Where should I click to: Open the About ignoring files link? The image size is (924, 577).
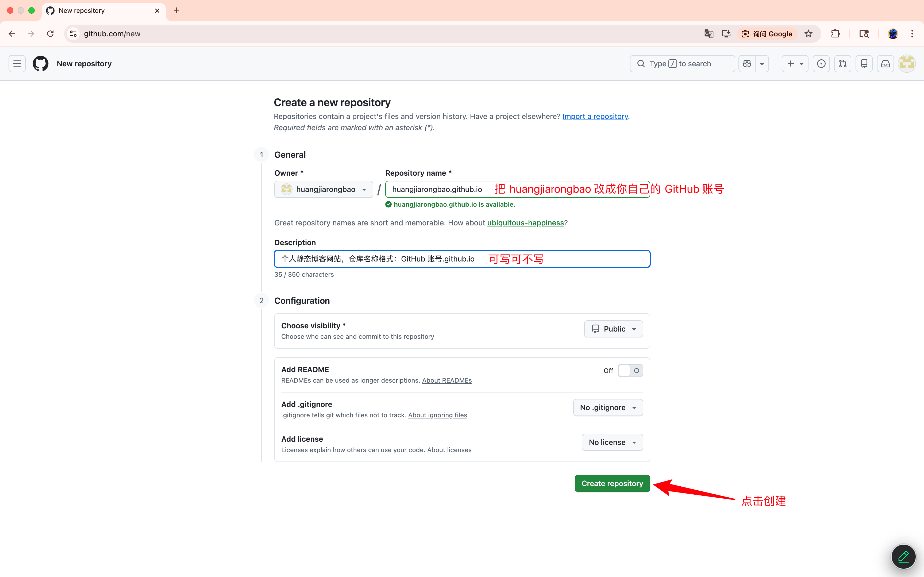click(x=438, y=415)
